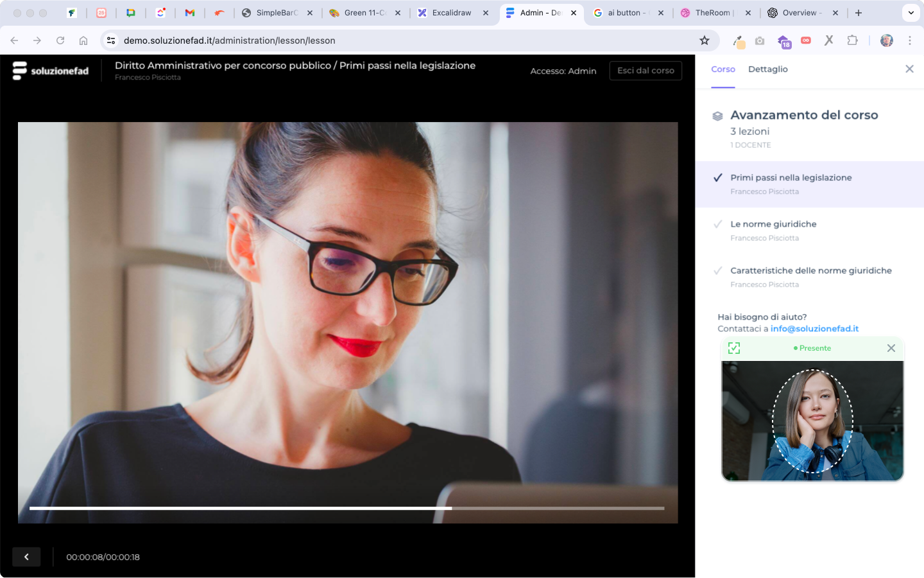Click the webcam preview thumbnail
This screenshot has width=924, height=578.
pos(812,421)
